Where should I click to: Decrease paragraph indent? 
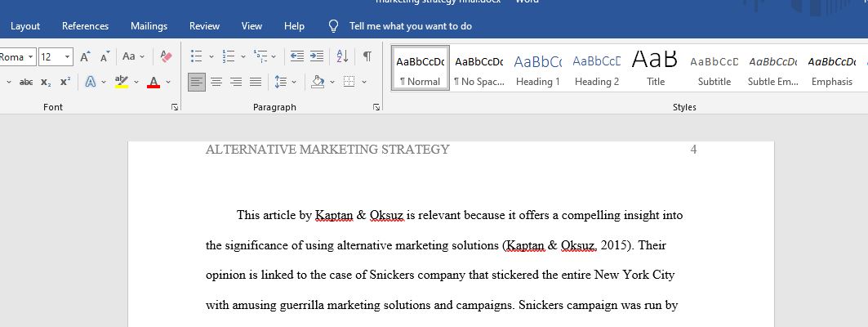(x=297, y=56)
